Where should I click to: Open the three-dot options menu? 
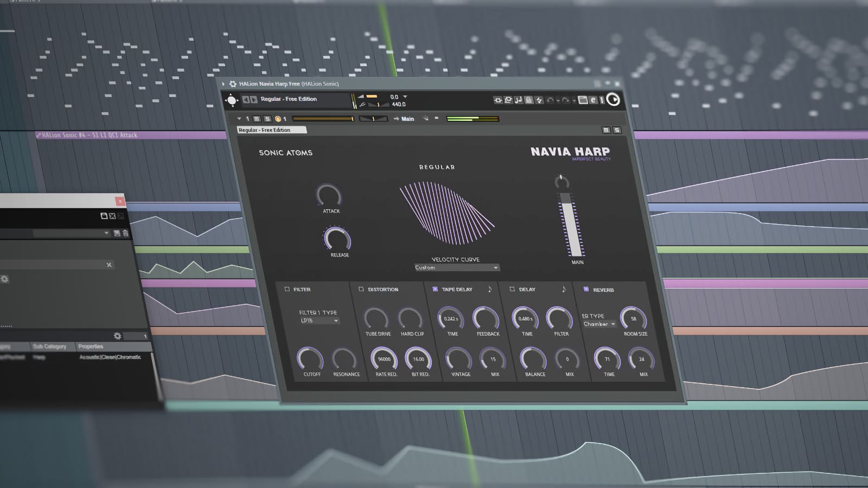tap(602, 100)
